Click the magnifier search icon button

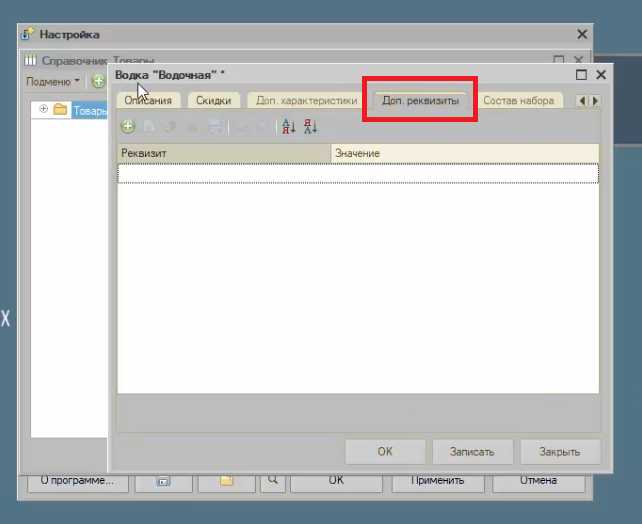click(272, 480)
